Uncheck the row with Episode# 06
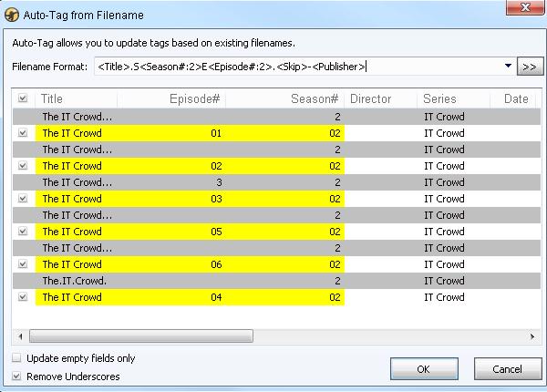This screenshot has width=547, height=392. pos(23,264)
